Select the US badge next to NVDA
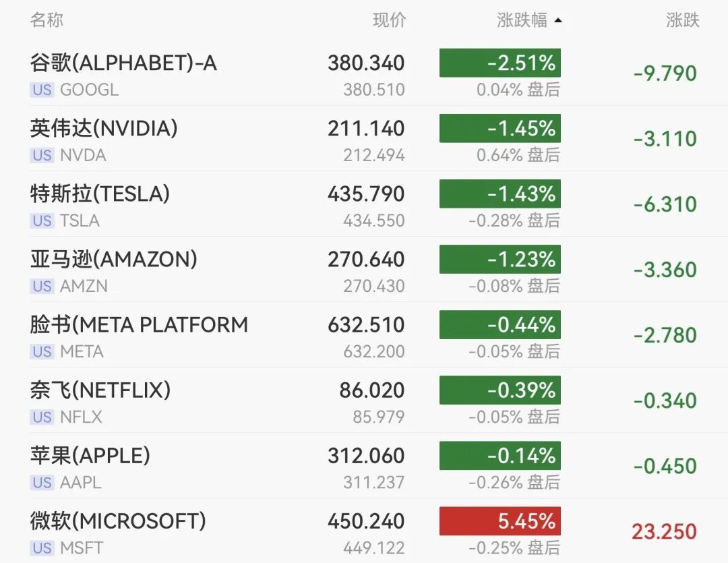The image size is (728, 563). tap(42, 155)
